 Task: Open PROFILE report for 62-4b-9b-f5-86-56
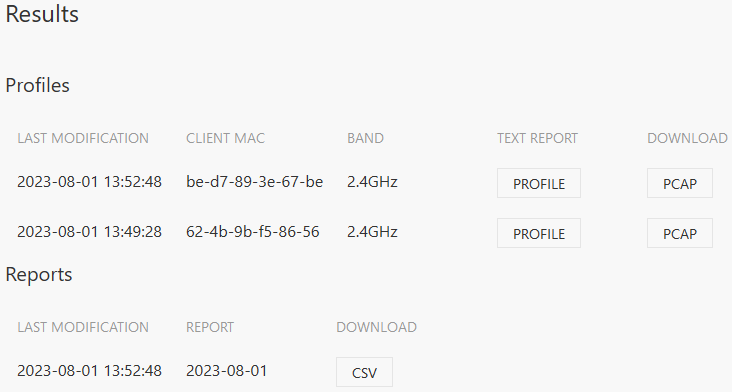[539, 233]
